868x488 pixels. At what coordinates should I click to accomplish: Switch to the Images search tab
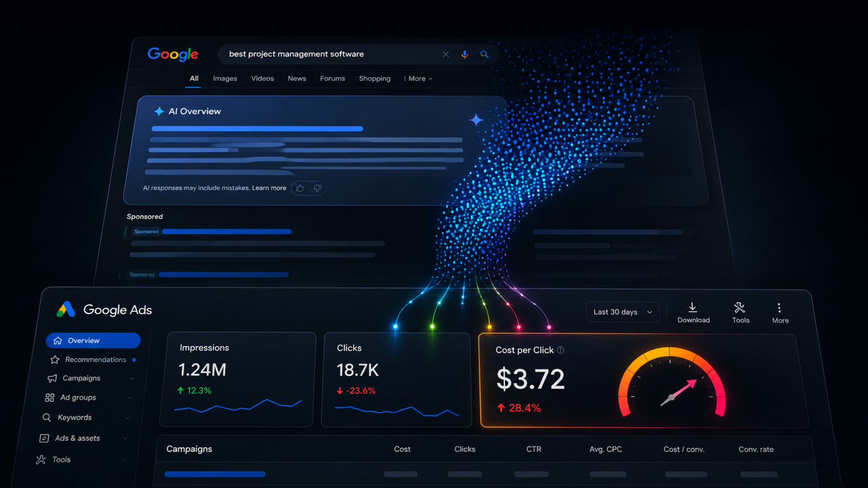pos(225,79)
